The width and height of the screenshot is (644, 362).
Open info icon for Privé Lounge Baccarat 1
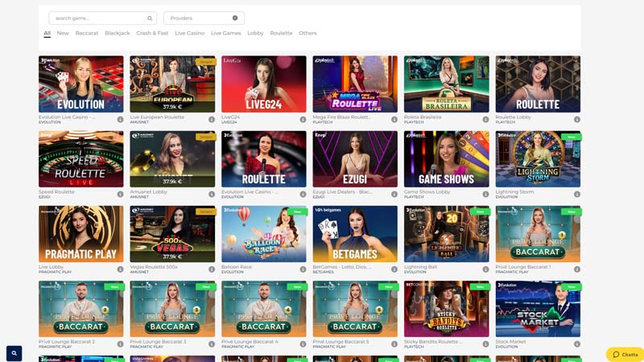point(577,269)
